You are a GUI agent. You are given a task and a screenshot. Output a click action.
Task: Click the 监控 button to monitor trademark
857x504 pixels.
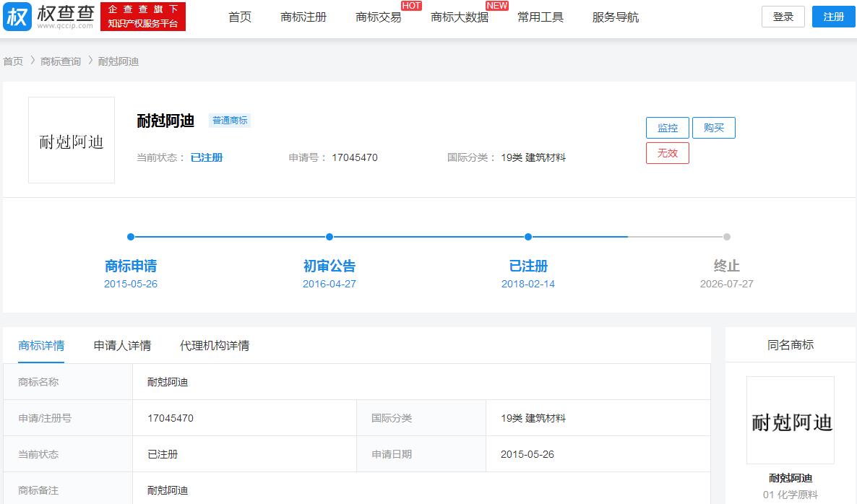[x=667, y=127]
